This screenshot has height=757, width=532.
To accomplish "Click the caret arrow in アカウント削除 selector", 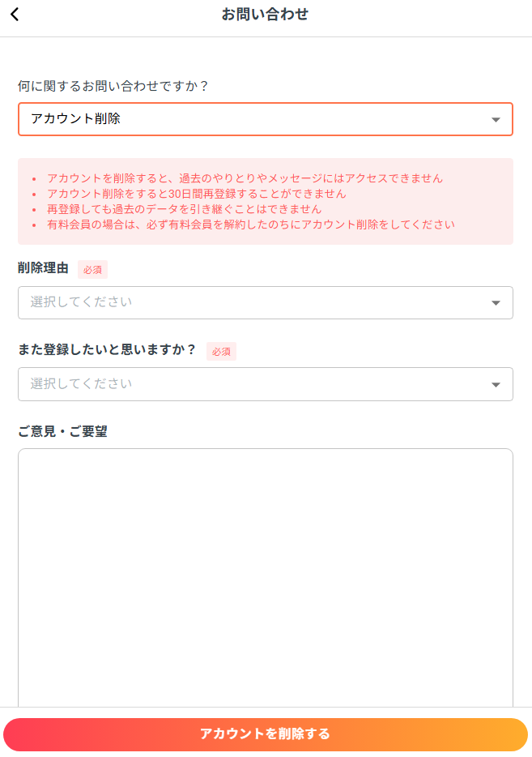I will [x=496, y=120].
